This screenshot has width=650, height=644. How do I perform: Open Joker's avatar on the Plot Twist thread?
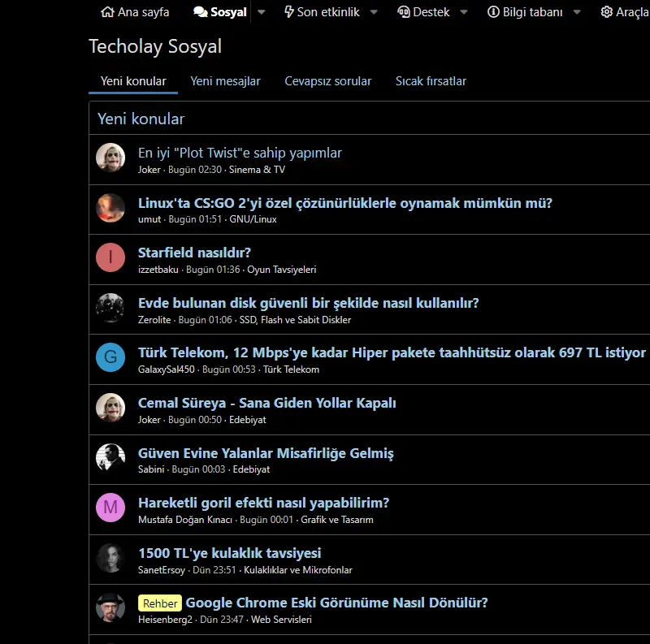pyautogui.click(x=110, y=158)
